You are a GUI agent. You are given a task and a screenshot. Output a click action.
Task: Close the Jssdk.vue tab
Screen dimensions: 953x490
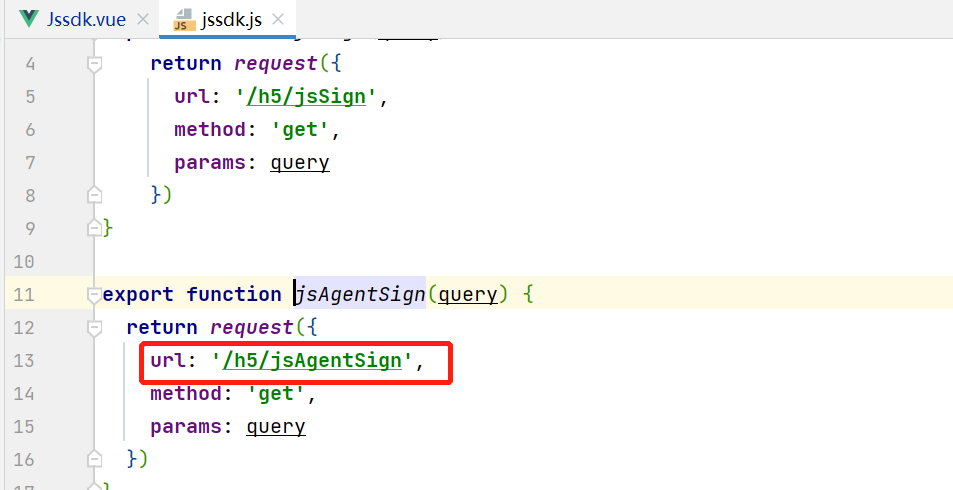[143, 19]
